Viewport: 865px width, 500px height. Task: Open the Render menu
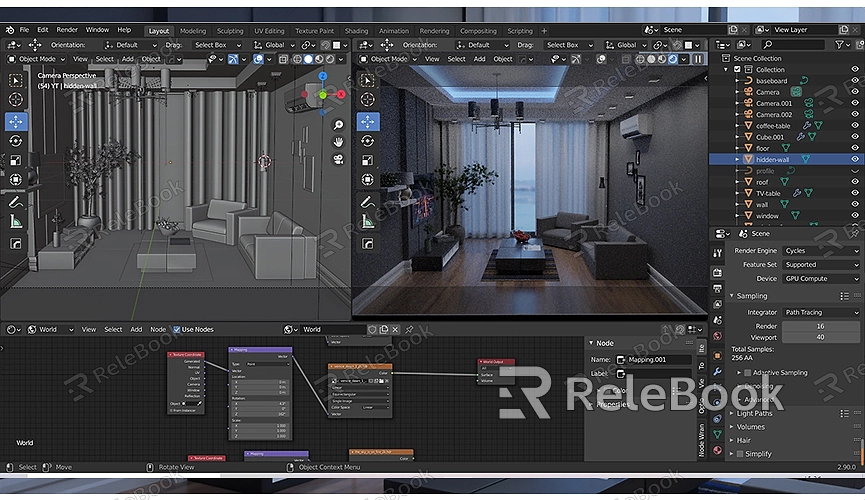(x=67, y=30)
